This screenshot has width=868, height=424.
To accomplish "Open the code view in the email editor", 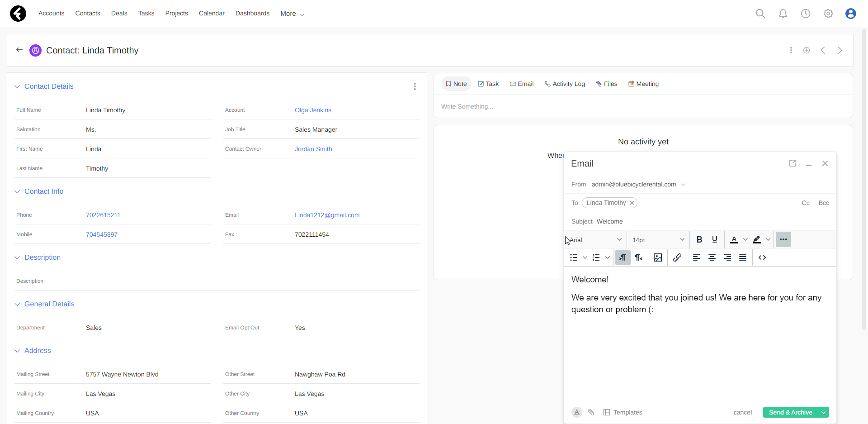I will [762, 257].
